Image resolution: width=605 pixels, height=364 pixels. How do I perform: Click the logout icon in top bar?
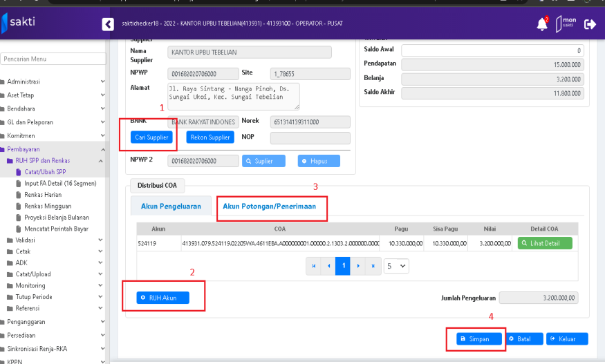pos(590,24)
